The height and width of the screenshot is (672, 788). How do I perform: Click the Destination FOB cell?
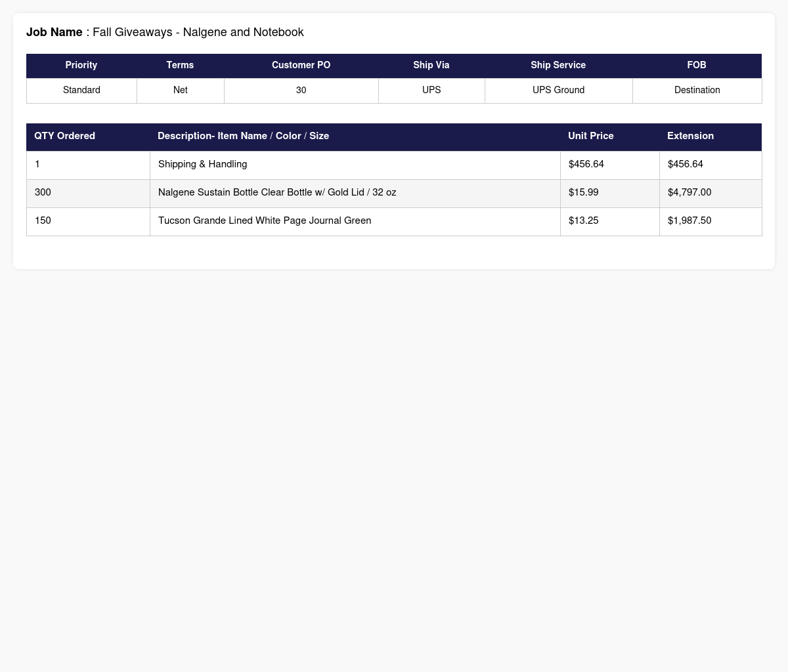[x=697, y=91]
